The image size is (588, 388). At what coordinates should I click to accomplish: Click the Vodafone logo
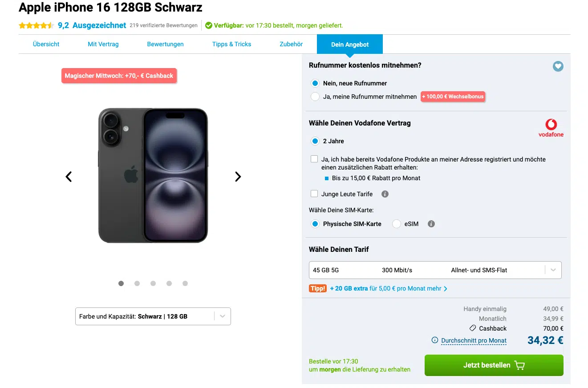pos(551,128)
